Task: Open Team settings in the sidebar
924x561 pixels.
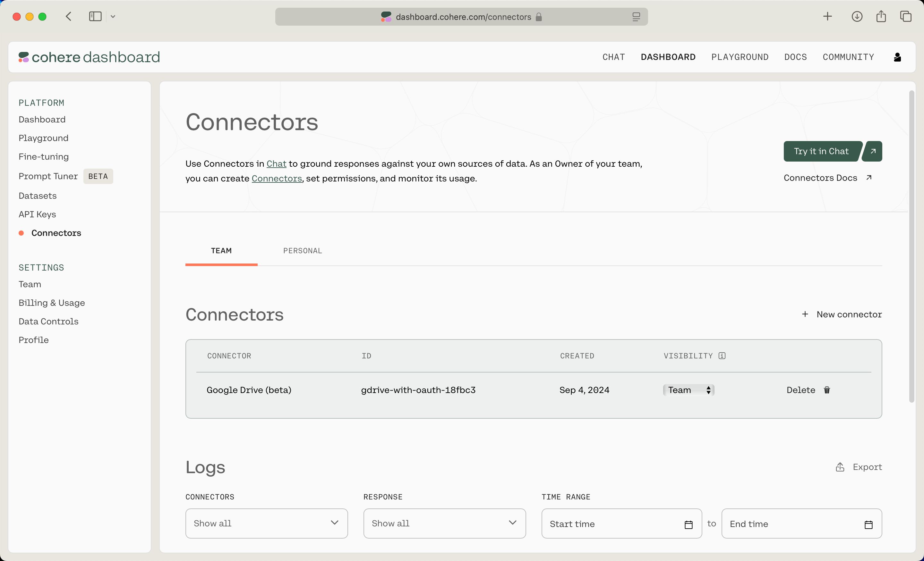Action: click(x=30, y=284)
